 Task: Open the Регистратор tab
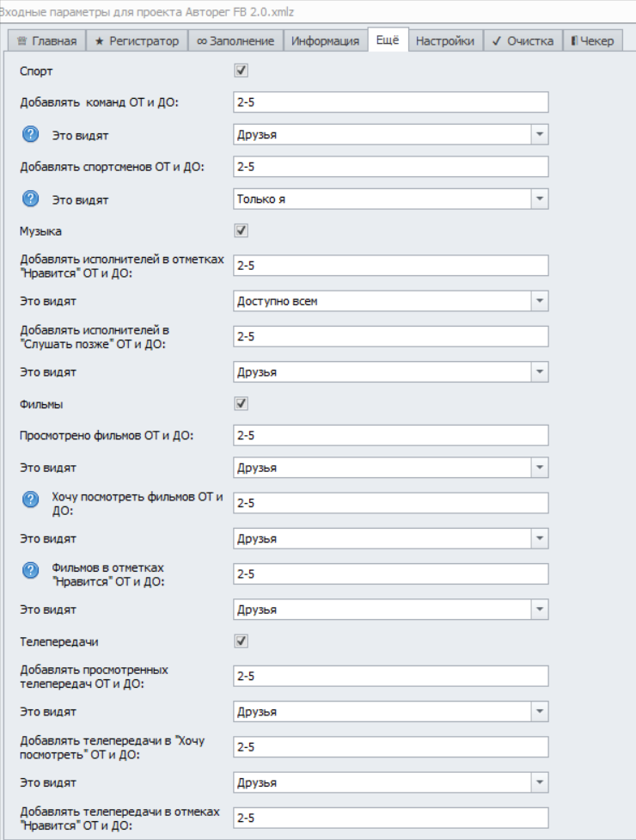[137, 41]
